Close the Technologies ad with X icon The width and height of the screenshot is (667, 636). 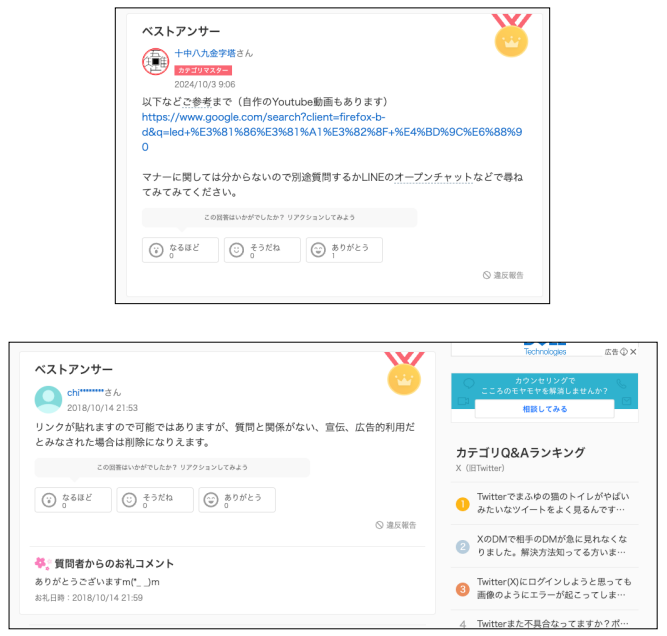(x=633, y=352)
